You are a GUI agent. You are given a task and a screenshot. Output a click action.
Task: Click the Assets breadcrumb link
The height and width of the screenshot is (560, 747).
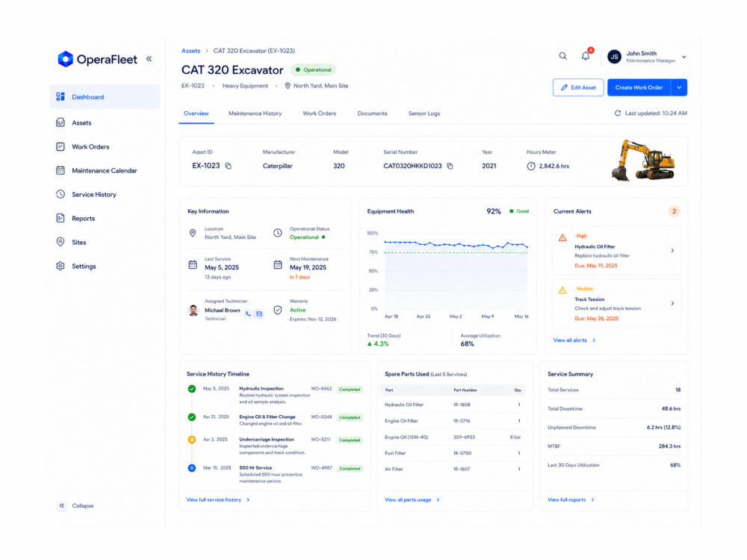coord(190,51)
